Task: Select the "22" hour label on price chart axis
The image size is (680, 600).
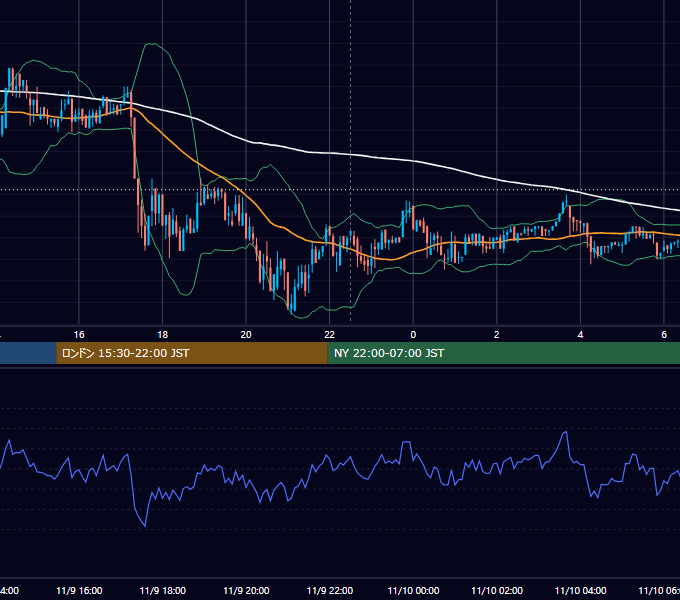Action: pyautogui.click(x=330, y=335)
